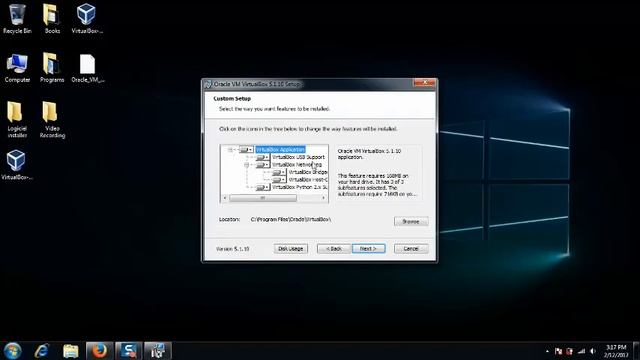The height and width of the screenshot is (360, 640).
Task: Click the setup dialog title bar icon
Action: click(x=208, y=84)
